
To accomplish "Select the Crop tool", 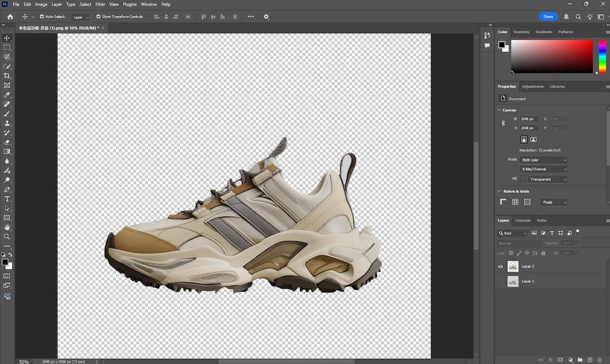I will click(7, 76).
